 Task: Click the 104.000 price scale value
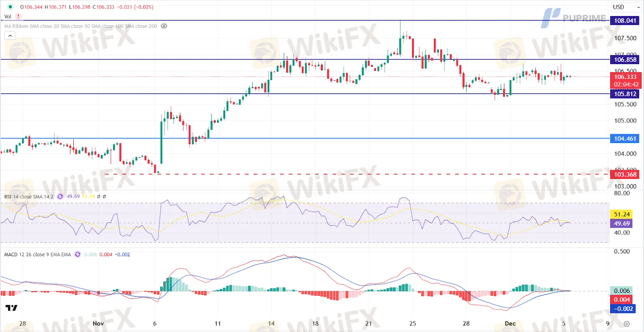[625, 154]
